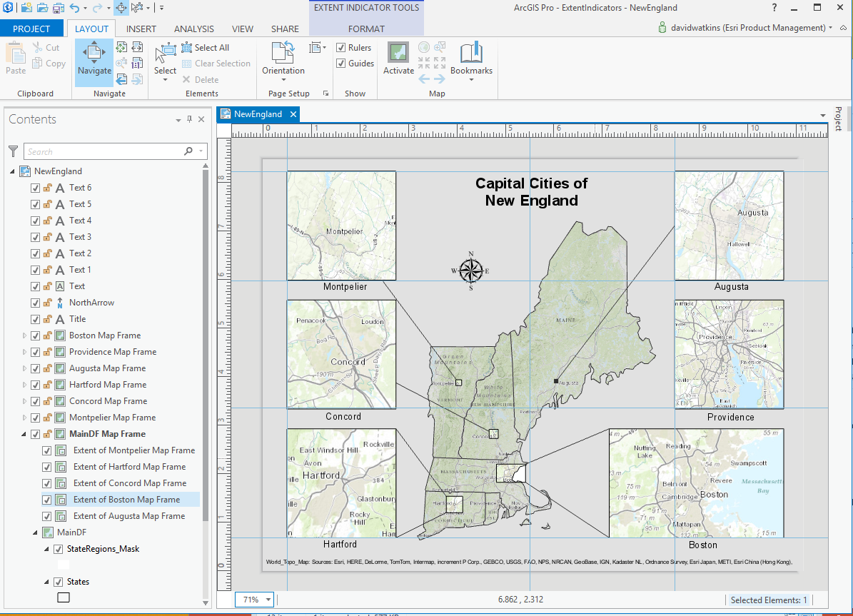The height and width of the screenshot is (616, 853).
Task: Click the Save project icon in quick access
Action: pos(58,8)
